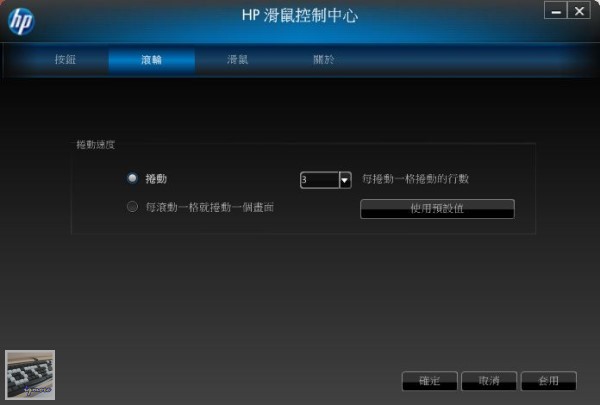This screenshot has height=405, width=600.
Task: Click the HP 滑鼠控制中心 title
Action: point(300,16)
